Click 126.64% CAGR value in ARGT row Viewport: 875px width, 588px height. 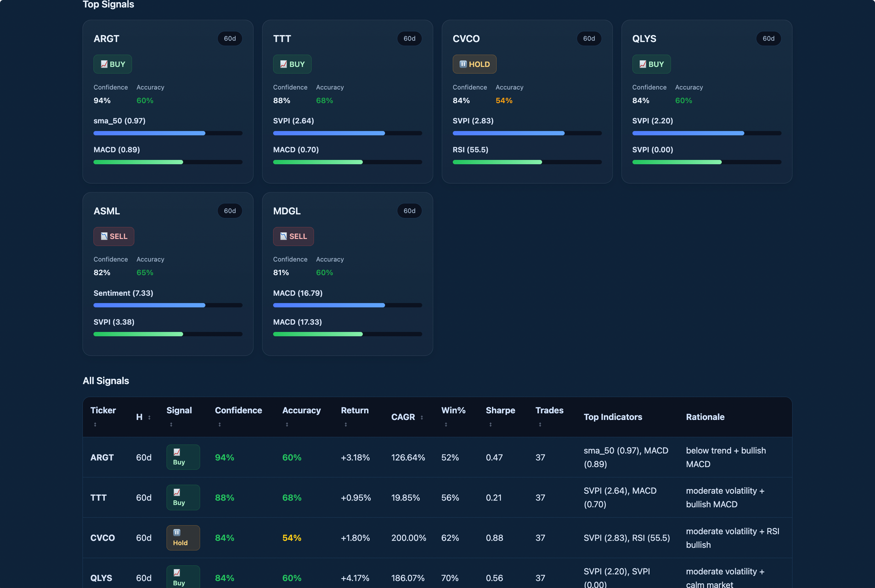pos(408,458)
